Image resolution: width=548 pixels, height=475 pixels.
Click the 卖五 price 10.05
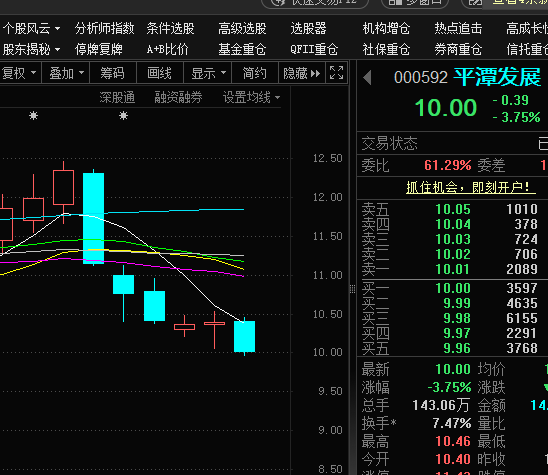[453, 209]
